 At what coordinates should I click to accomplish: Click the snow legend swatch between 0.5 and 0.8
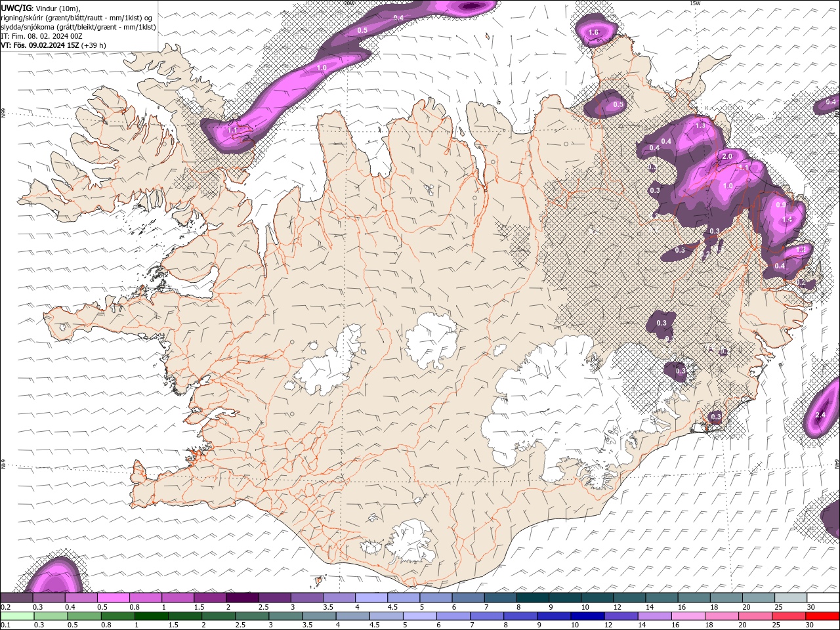click(x=114, y=598)
